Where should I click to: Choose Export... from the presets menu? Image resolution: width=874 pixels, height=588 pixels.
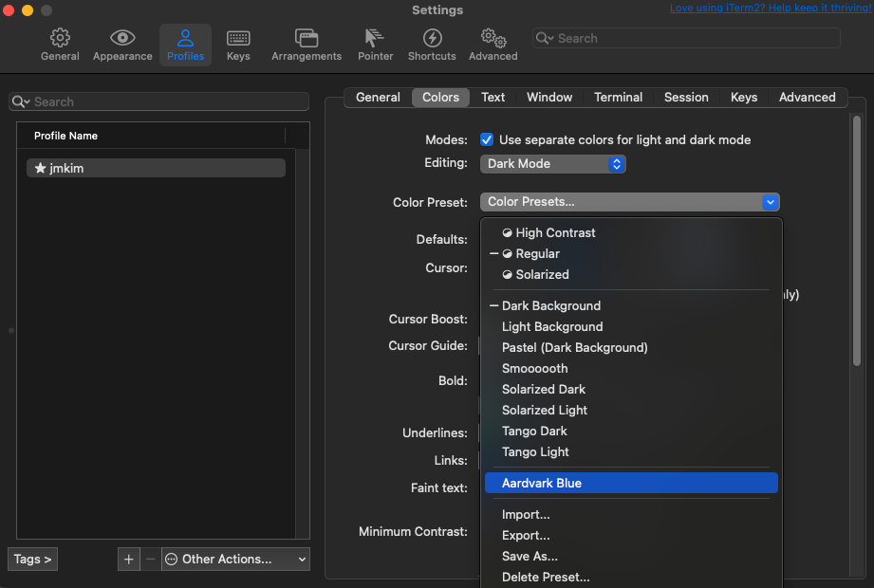tap(631, 535)
